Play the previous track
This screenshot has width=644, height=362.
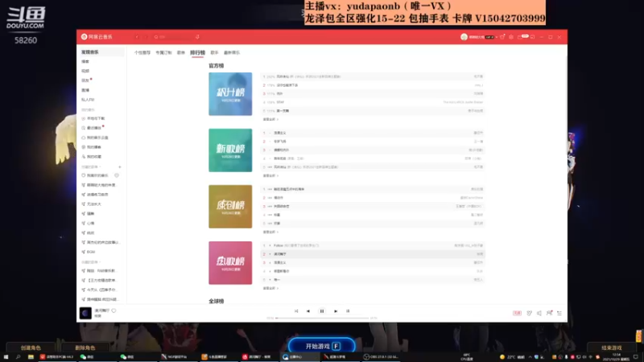(308, 311)
